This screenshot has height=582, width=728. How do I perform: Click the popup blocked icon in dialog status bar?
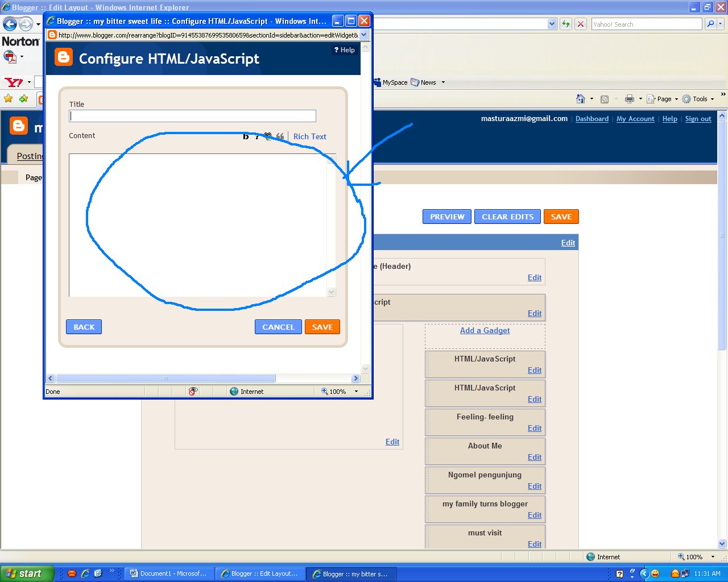[x=193, y=391]
